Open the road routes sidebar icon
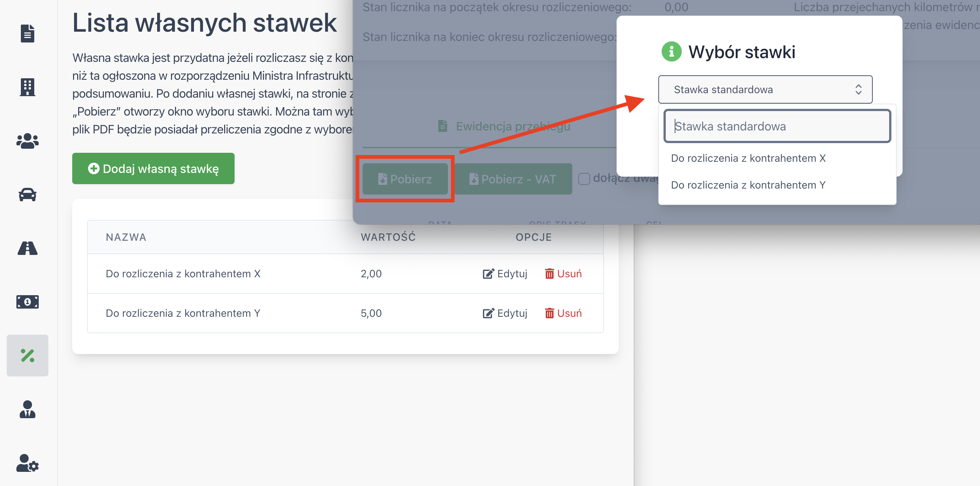The width and height of the screenshot is (980, 486). (x=28, y=248)
